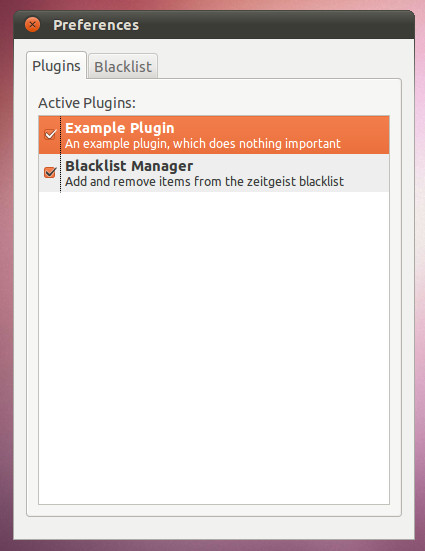Click the blank tab strip right of Blacklist
Image resolution: width=425 pixels, height=551 pixels.
(279, 66)
